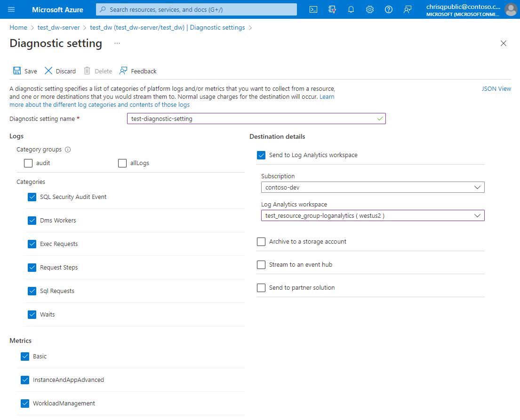Enable the audit category group

[x=28, y=163]
